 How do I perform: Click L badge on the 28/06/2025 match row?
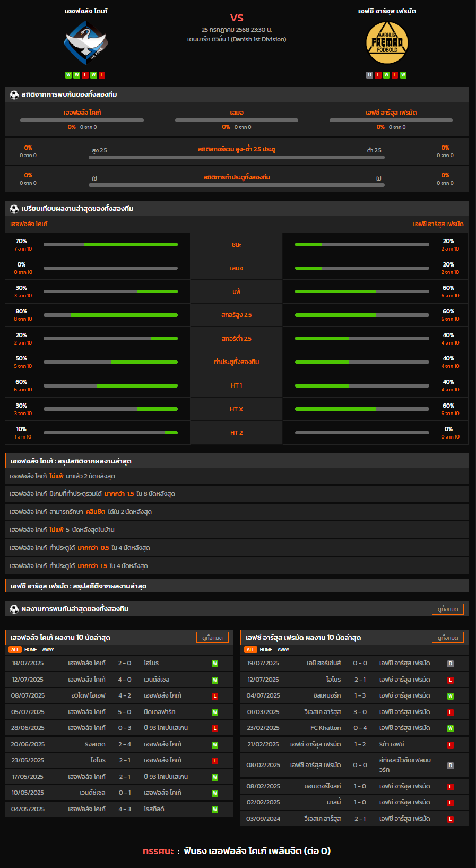pyautogui.click(x=215, y=728)
